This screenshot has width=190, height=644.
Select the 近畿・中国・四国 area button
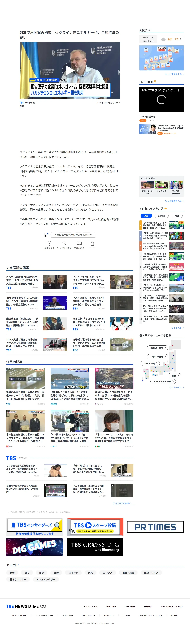pyautogui.click(x=164, y=381)
